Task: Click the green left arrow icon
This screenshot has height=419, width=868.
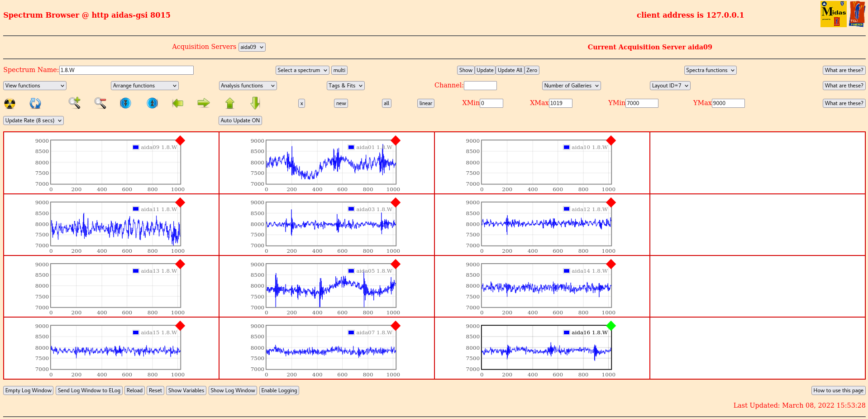Action: pos(178,103)
